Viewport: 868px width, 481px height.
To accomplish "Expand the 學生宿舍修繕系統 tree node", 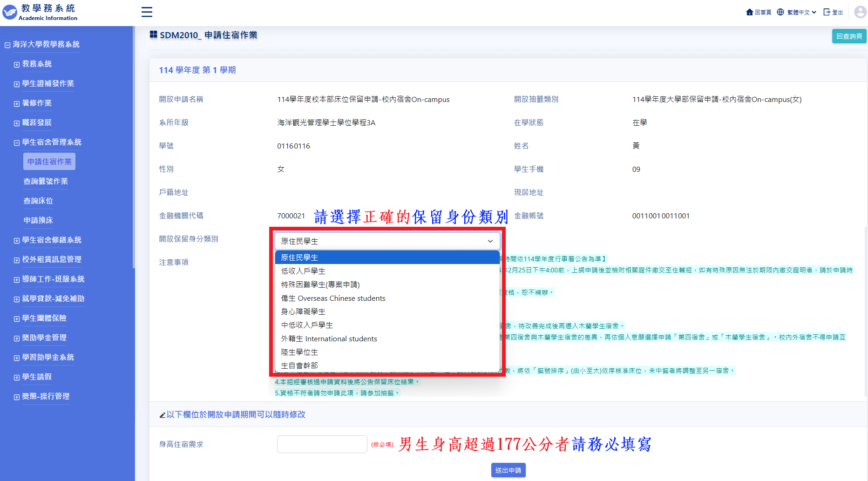I will coord(17,241).
